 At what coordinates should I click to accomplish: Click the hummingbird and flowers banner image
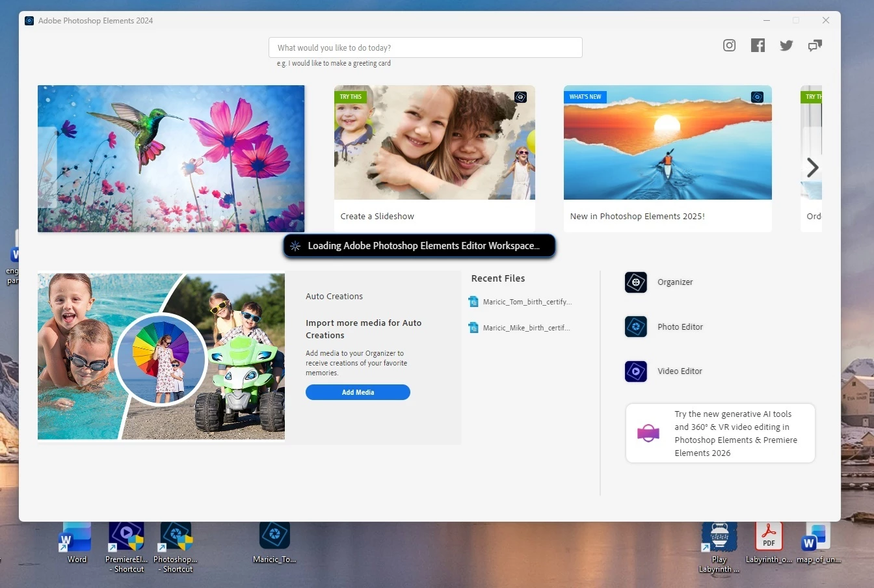(171, 159)
